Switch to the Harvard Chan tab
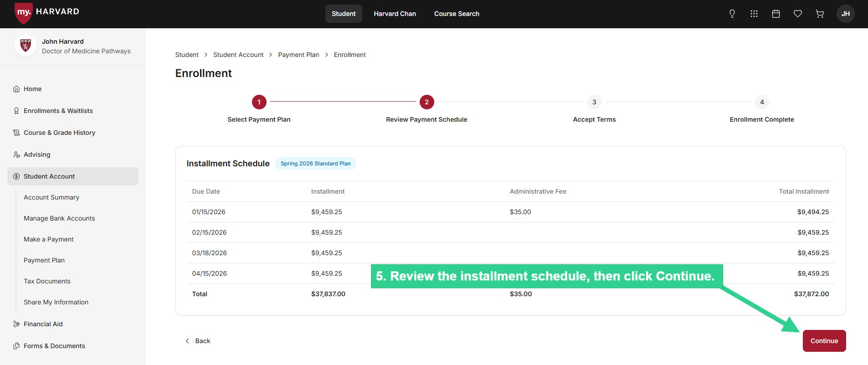Image resolution: width=868 pixels, height=365 pixels. (395, 14)
